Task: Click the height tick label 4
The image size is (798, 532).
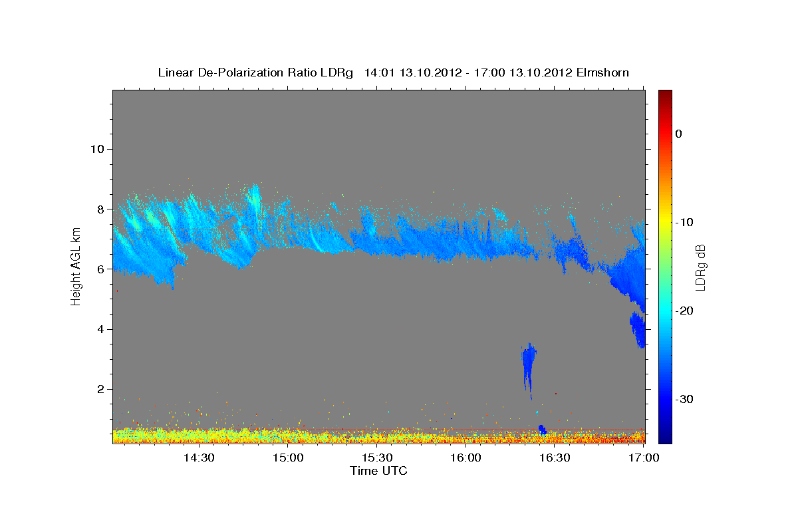Action: tap(99, 329)
